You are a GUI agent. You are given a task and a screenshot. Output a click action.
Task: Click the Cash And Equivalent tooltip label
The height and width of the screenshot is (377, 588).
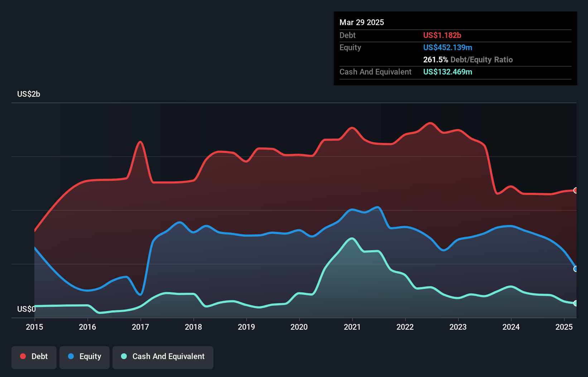(x=375, y=72)
